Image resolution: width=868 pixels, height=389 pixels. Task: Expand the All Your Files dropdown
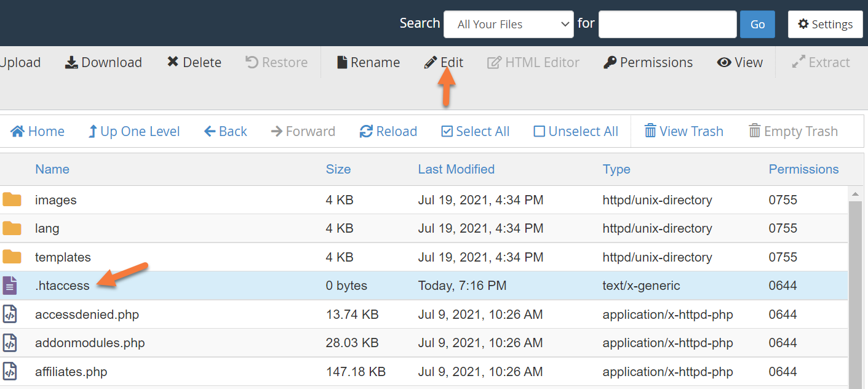pyautogui.click(x=508, y=25)
